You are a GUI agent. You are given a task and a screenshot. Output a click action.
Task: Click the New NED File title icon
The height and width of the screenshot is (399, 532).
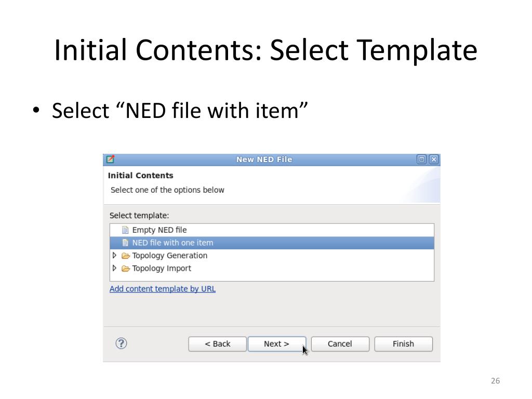tap(110, 159)
